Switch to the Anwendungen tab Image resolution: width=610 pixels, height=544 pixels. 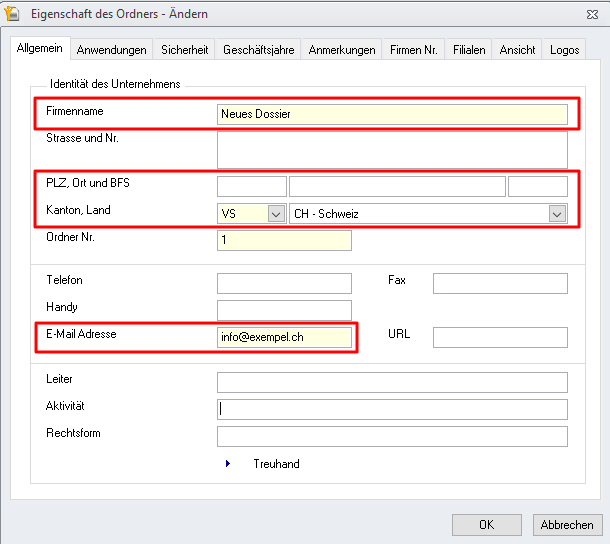click(x=112, y=50)
